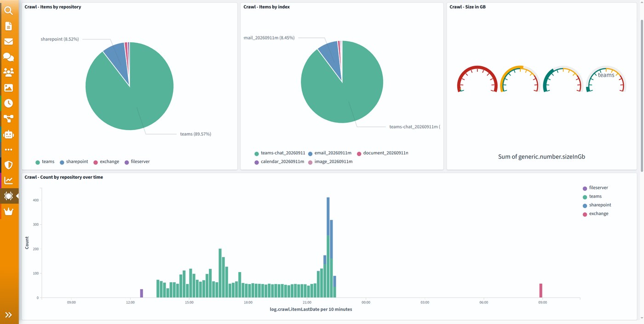Click the pink exchange bar near 09:00
The height and width of the screenshot is (324, 644).
(541, 290)
